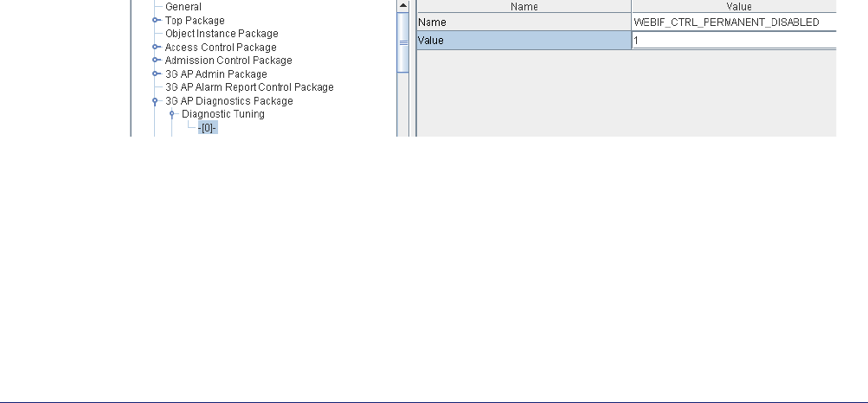Collapse the Diagnostic Tuning node handle
The image size is (868, 403).
click(x=171, y=114)
